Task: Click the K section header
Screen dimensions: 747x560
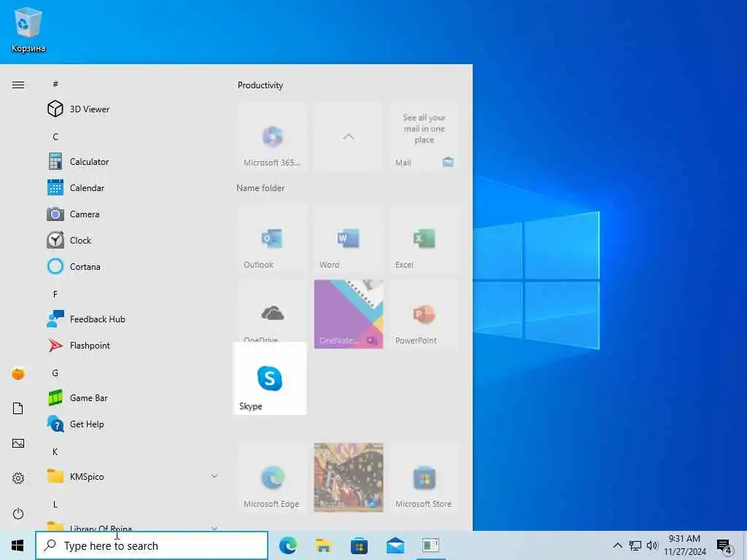Action: [55, 451]
